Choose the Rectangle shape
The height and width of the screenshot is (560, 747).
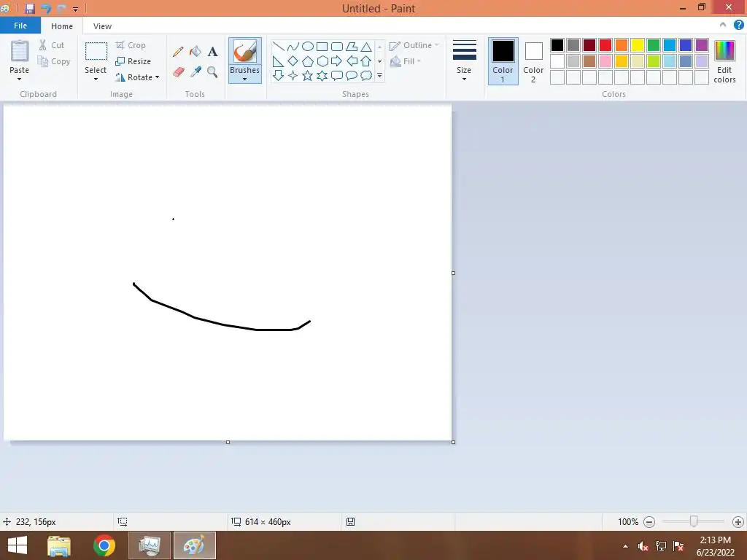(322, 46)
